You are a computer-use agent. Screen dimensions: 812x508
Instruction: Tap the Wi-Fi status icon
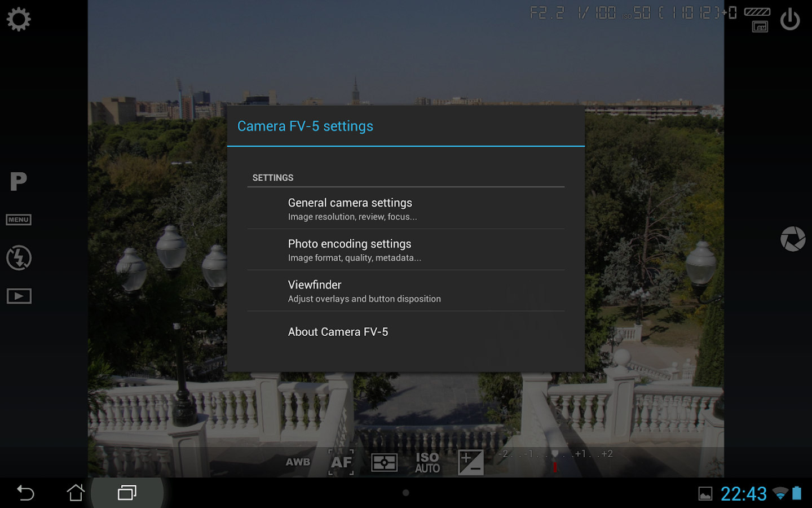click(780, 494)
